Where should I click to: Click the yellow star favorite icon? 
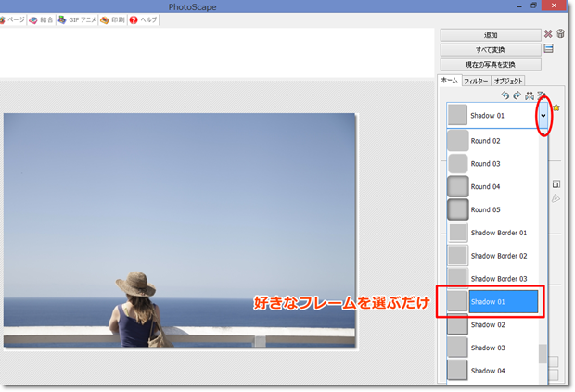pos(556,107)
